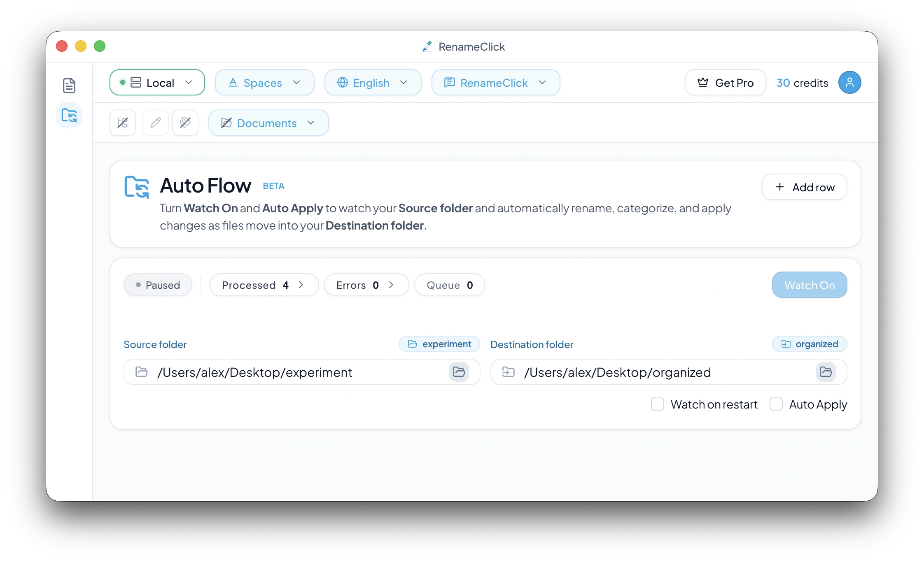Select the document icon in the left sidebar
The image size is (924, 562).
click(69, 86)
